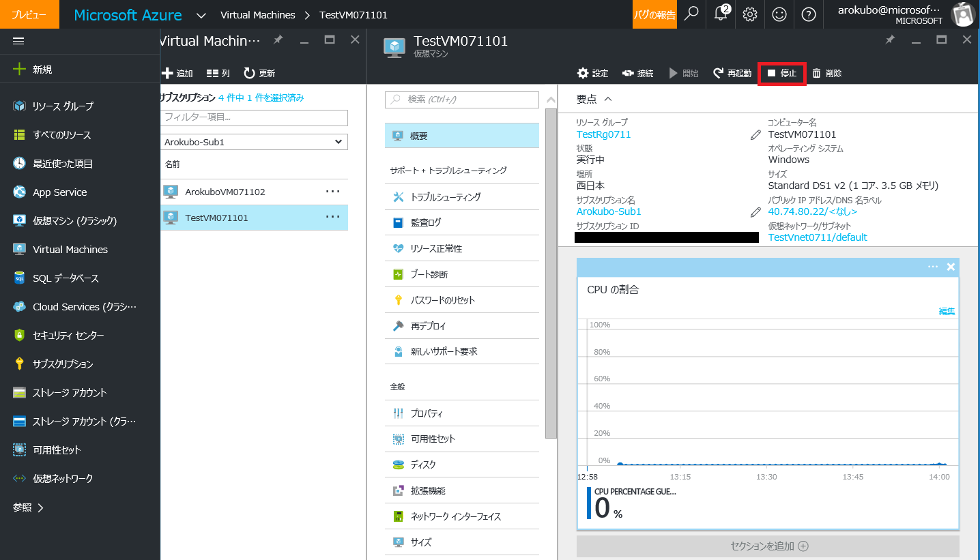Click the feedback smiley icon
Image resolution: width=980 pixels, height=560 pixels.
click(779, 14)
